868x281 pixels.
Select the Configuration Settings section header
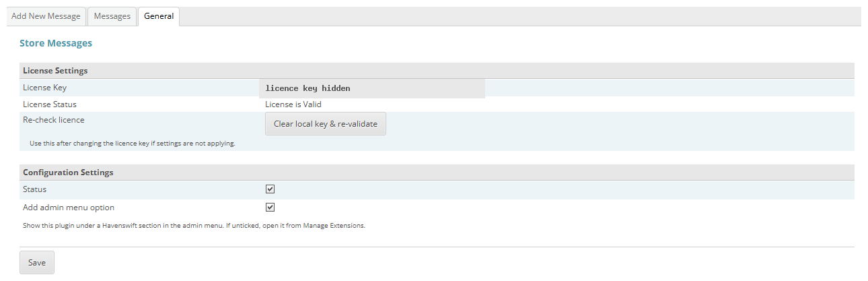tap(437, 173)
